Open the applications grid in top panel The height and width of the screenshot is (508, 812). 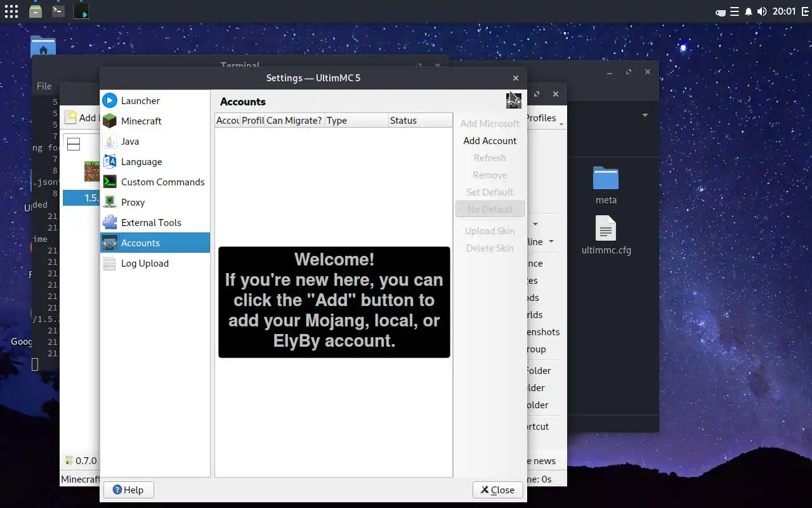[11, 11]
